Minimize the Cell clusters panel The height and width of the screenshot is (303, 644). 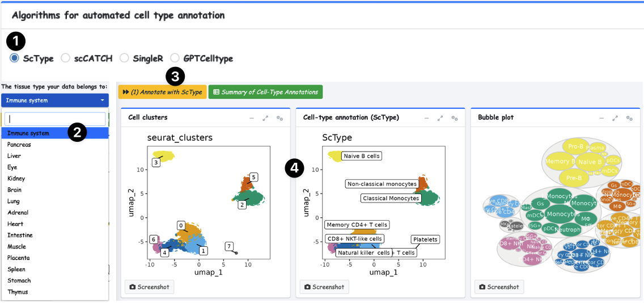coord(252,118)
